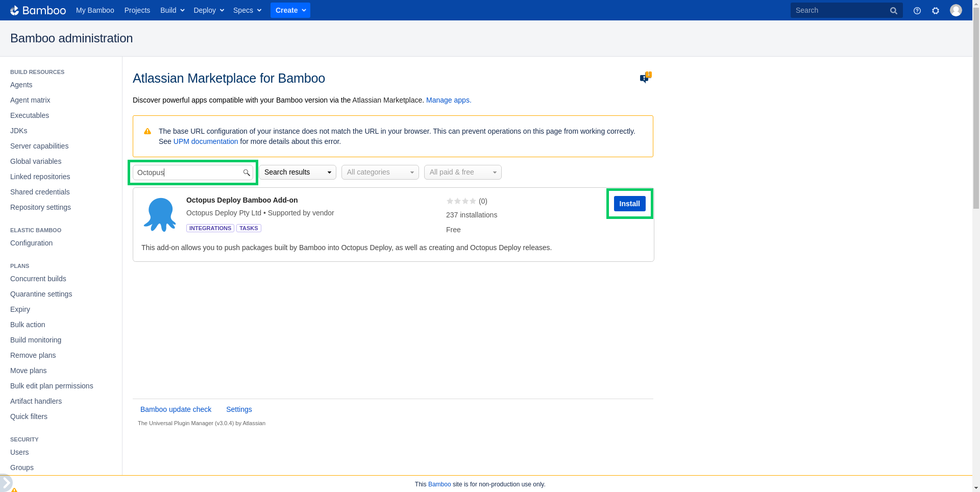Open Groups under Security
Screen dimensions: 980x492
22,468
